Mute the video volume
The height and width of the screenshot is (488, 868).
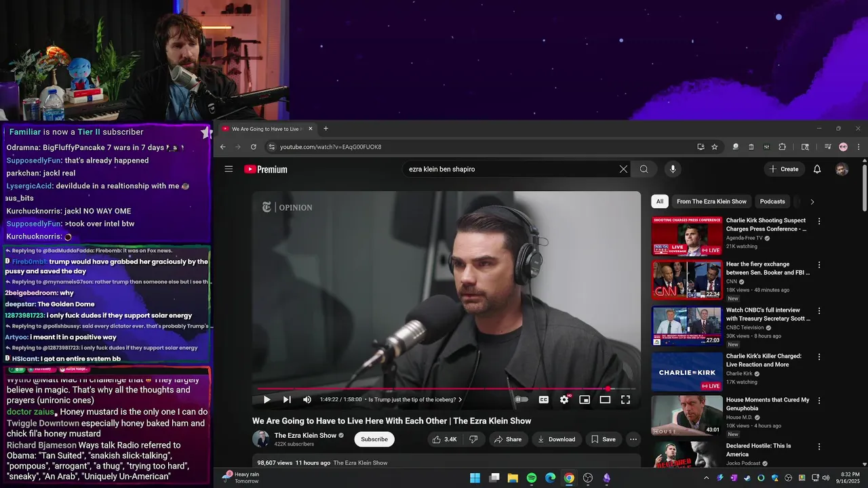tap(307, 399)
